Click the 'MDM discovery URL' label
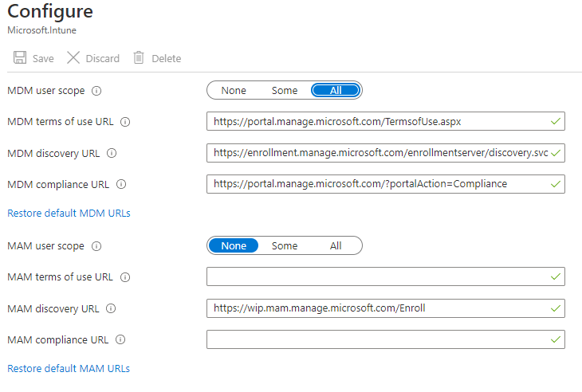Screen dimensions: 582x392 coord(53,154)
